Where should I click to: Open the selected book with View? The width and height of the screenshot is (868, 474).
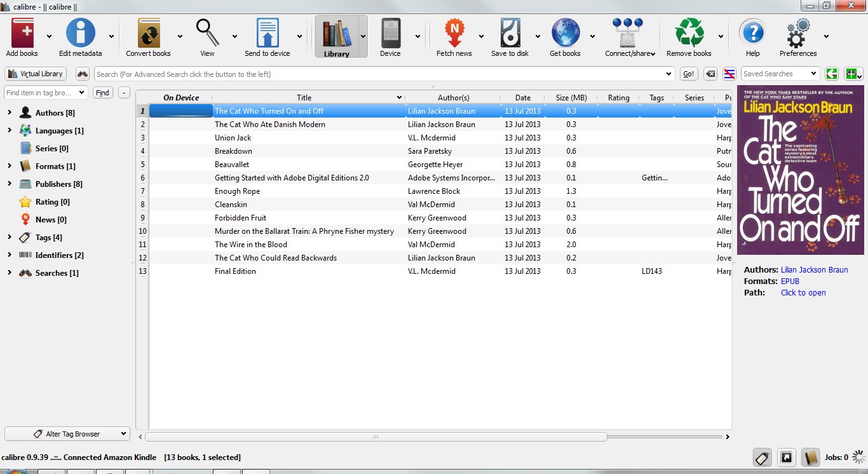(207, 33)
